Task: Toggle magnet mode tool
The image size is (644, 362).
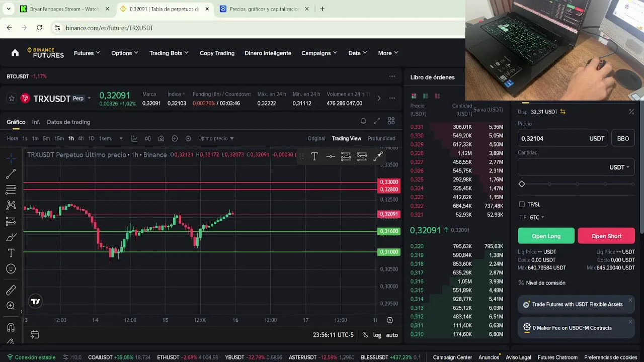Action: click(x=11, y=327)
